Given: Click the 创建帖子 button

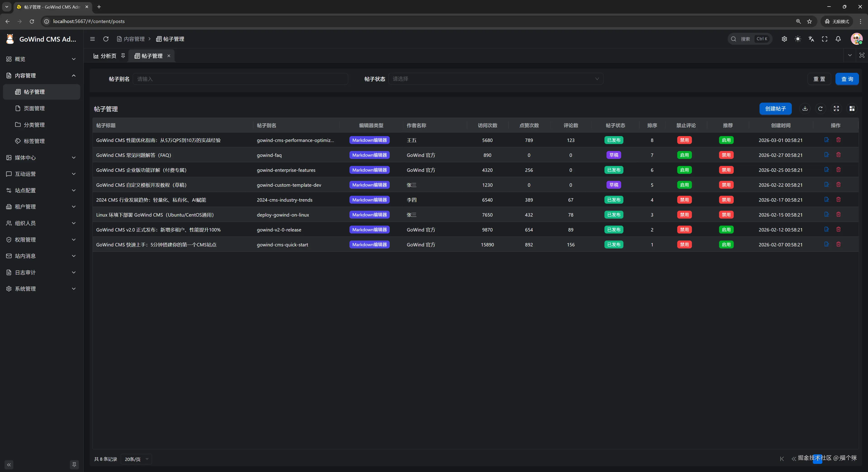Looking at the screenshot, I should (775, 109).
